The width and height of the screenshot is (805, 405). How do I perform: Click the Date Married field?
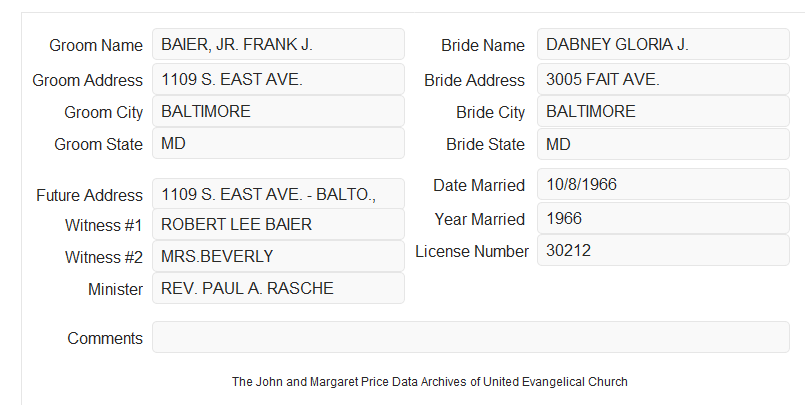(x=663, y=184)
